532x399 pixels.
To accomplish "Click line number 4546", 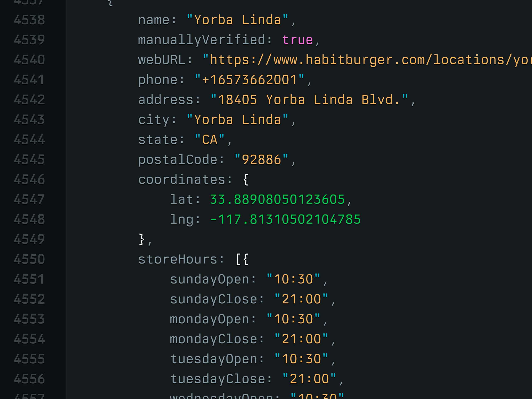I will [x=29, y=180].
